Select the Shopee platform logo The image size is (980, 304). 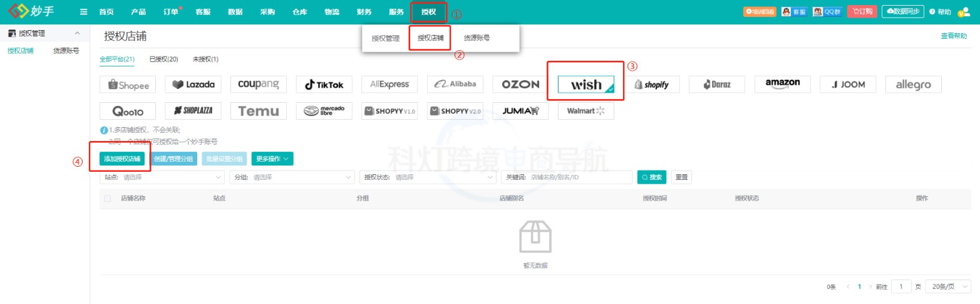click(128, 84)
